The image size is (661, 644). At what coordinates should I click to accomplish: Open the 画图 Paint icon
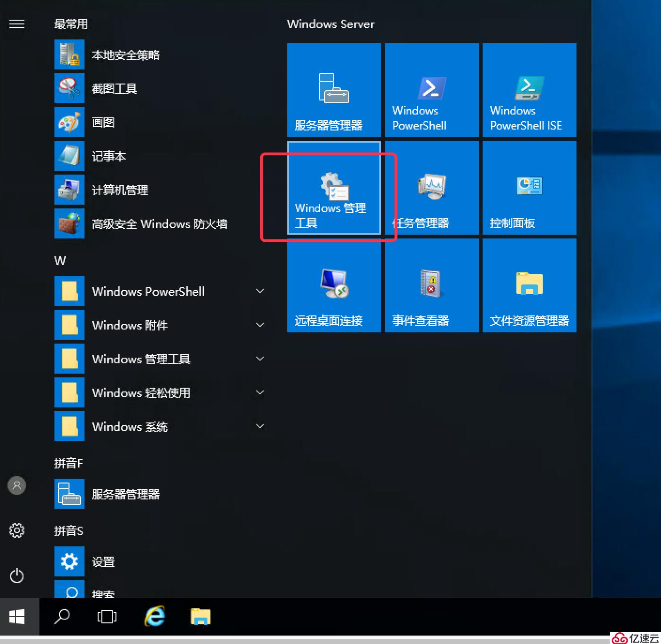click(x=69, y=122)
